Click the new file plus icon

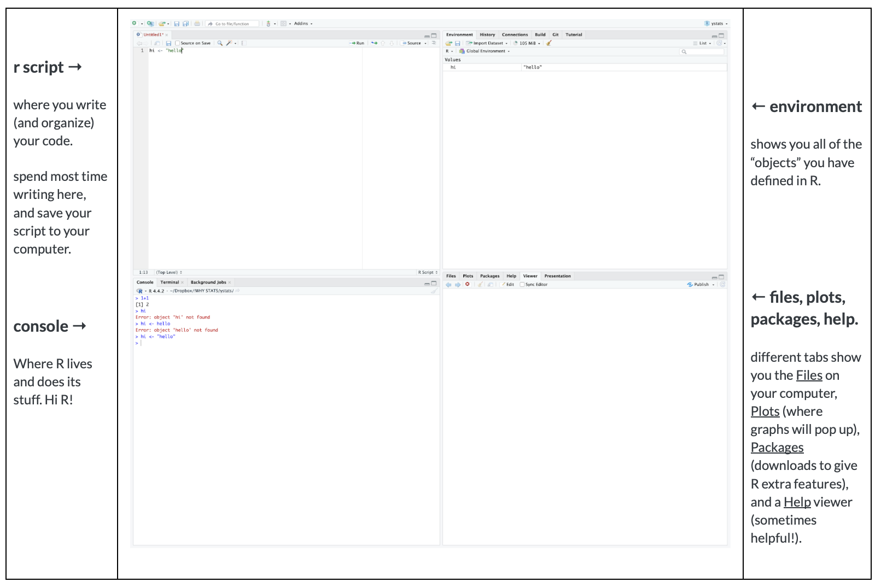point(135,23)
